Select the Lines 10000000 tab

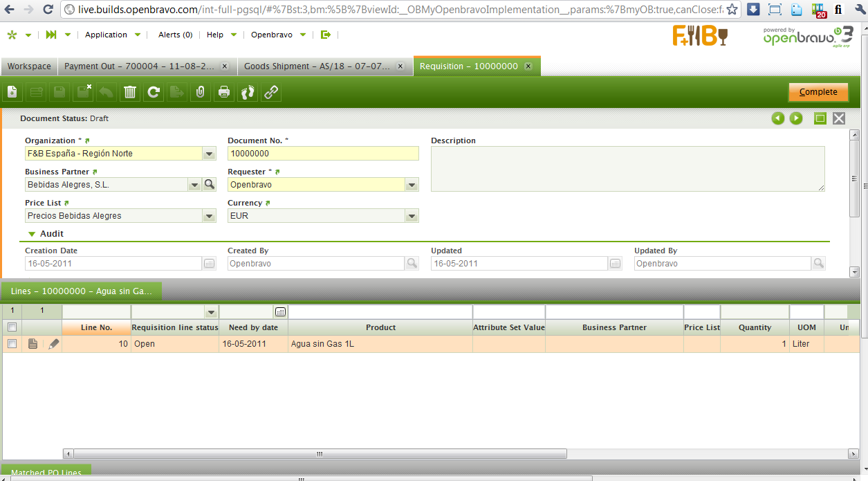click(x=81, y=291)
